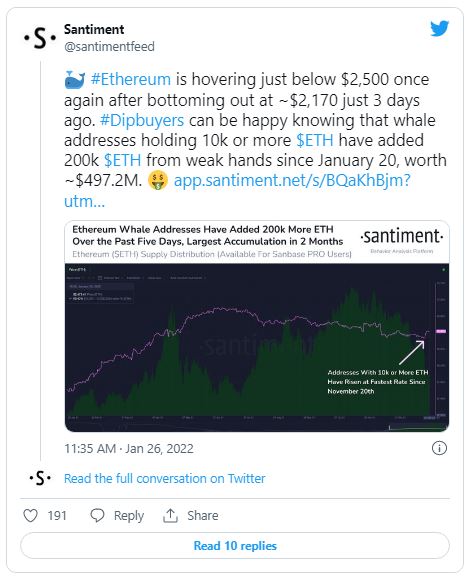Click the share upload arrow icon
Screen dimensions: 472x584
pyautogui.click(x=170, y=515)
